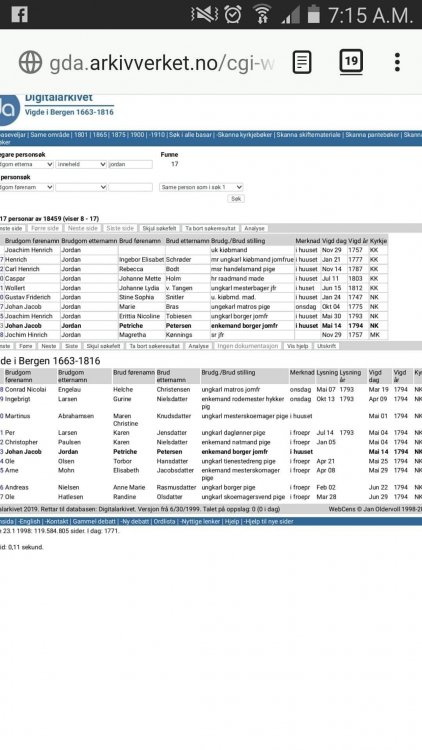422x750 pixels.
Task: Click the search text field containing 'jordan'
Action: tap(131, 165)
